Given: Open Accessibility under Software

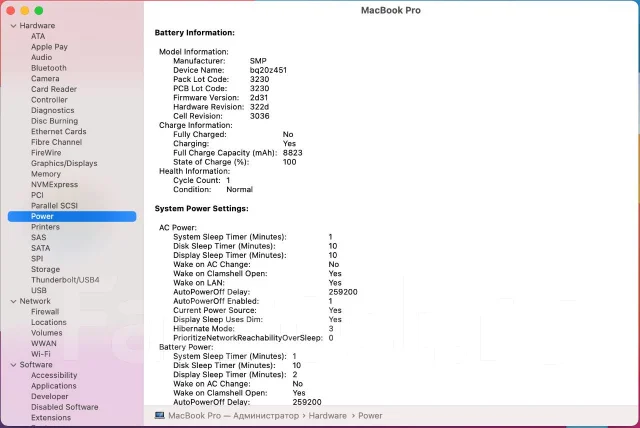Looking at the screenshot, I should pyautogui.click(x=54, y=376).
